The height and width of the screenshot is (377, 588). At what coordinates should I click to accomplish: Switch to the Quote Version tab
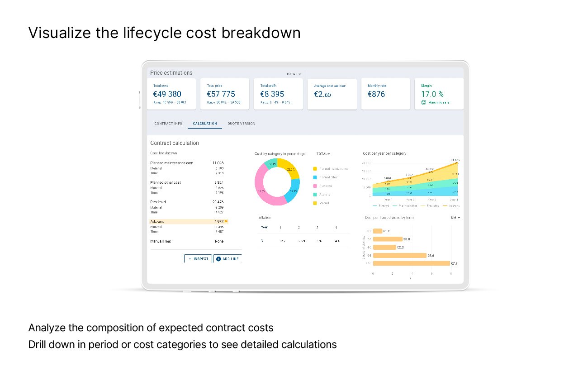pos(241,124)
